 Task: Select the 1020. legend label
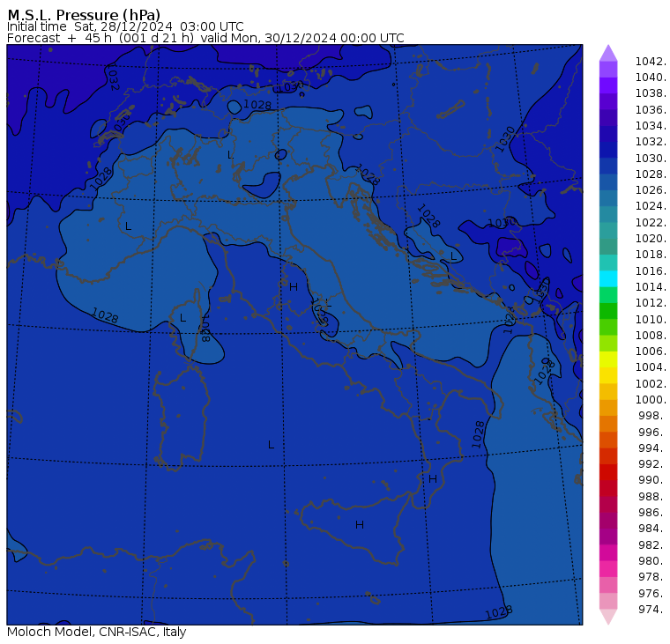pos(651,238)
